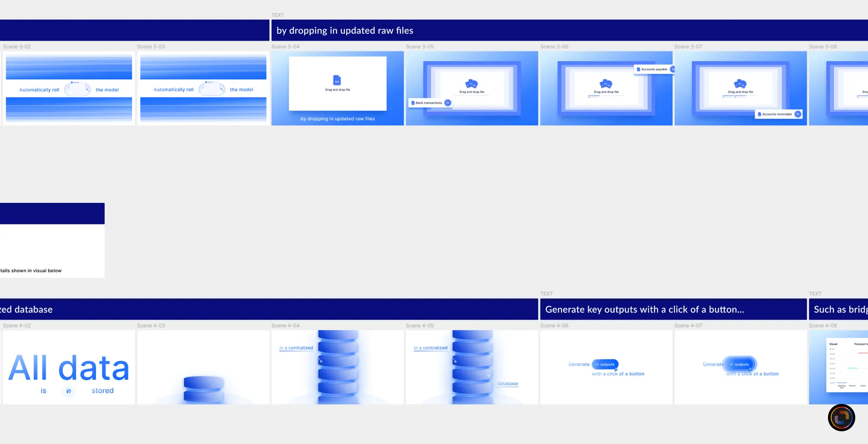The image size is (868, 444).
Task: Click the 'zed database' text banner
Action: point(269,309)
